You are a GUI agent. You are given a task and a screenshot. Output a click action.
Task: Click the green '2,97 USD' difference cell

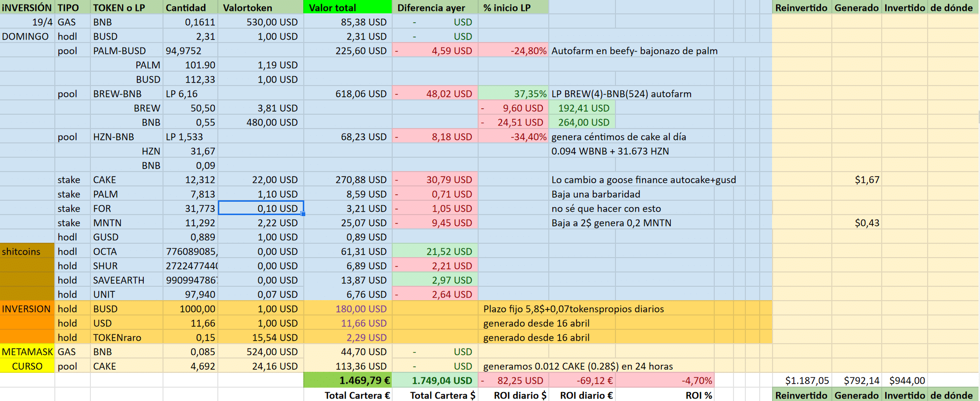click(x=435, y=280)
